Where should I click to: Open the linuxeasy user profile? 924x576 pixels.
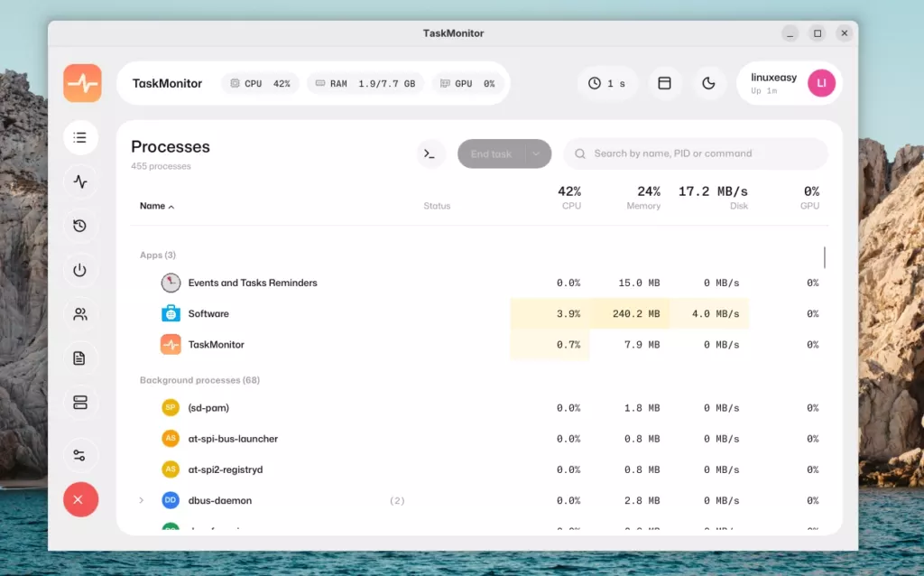789,83
